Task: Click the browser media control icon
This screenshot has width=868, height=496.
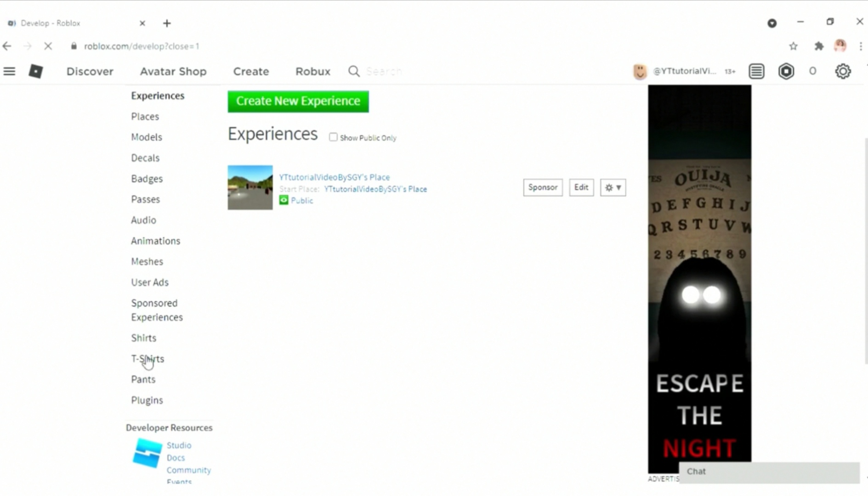Action: pyautogui.click(x=772, y=23)
